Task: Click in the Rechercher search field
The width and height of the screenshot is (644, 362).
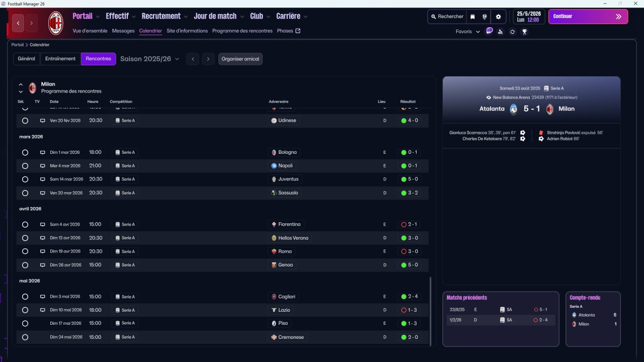Action: [447, 17]
